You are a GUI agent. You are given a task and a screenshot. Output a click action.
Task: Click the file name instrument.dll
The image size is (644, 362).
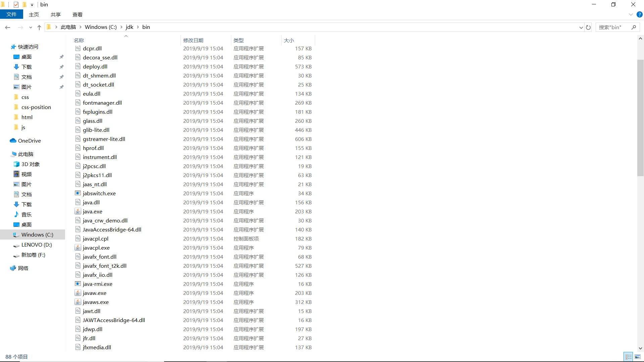tap(100, 157)
